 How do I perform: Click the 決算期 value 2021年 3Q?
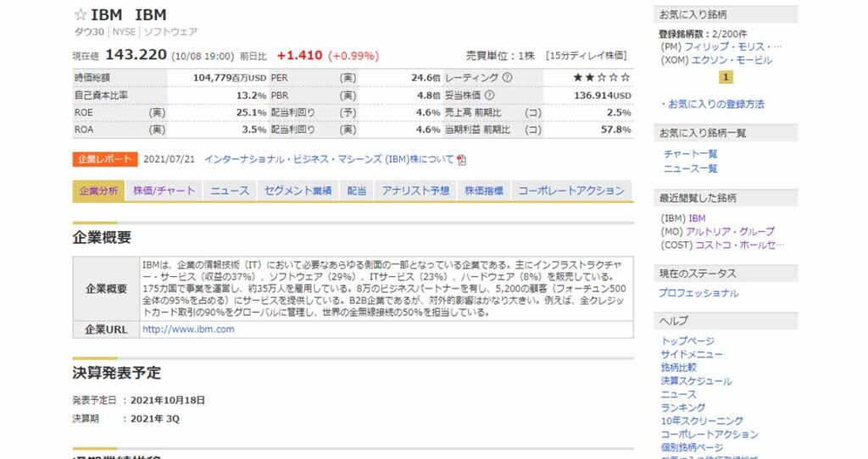click(x=155, y=418)
